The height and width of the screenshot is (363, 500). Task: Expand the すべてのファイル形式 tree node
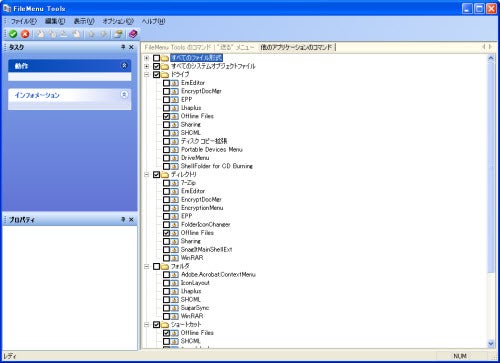(146, 58)
